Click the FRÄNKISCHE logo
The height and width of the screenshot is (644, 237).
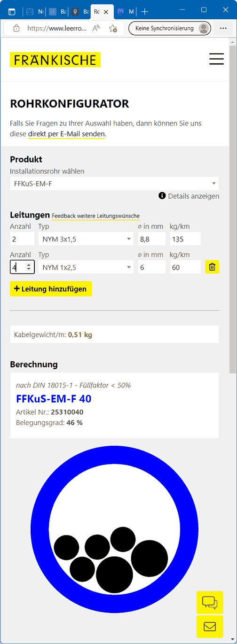click(x=55, y=60)
